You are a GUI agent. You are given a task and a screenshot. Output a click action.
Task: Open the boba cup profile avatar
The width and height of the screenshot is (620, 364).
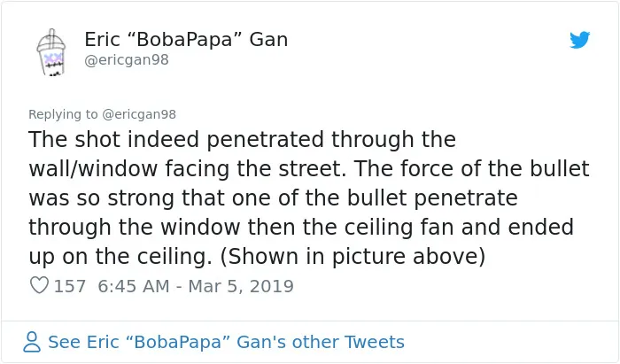pyautogui.click(x=51, y=51)
